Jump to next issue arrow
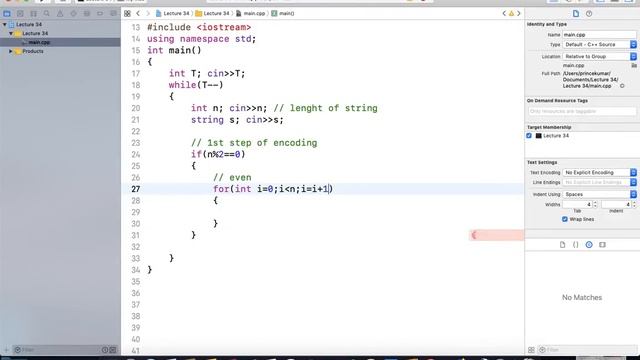Screen dimensions: 640x360 point(519,13)
